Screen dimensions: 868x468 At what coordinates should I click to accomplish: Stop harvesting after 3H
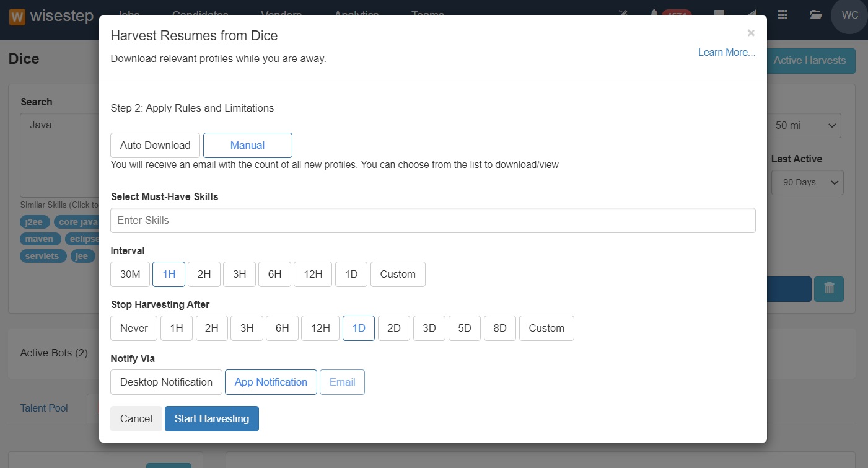click(x=247, y=328)
